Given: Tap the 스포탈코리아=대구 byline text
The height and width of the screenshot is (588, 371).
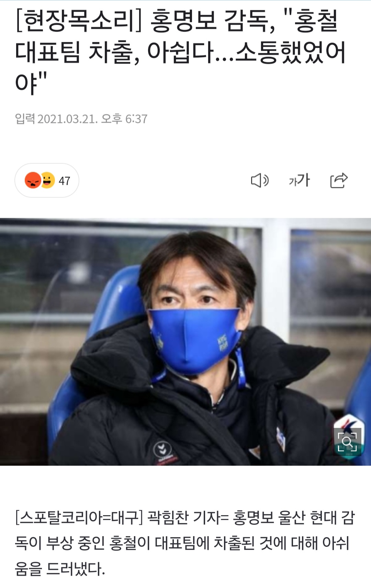Looking at the screenshot, I should [79, 517].
